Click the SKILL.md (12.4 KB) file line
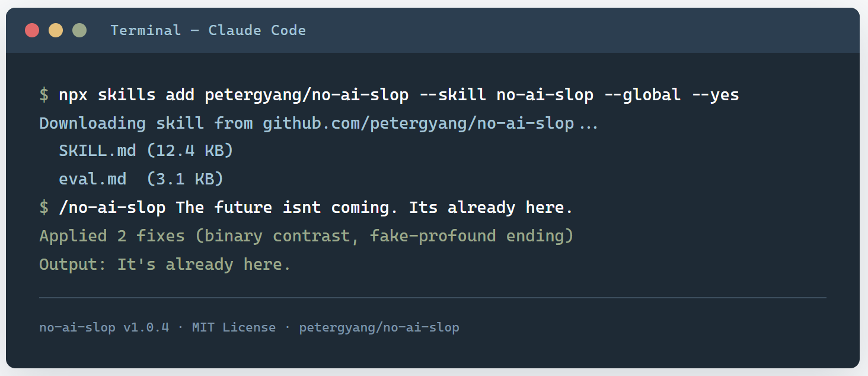The width and height of the screenshot is (868, 376). (x=146, y=151)
